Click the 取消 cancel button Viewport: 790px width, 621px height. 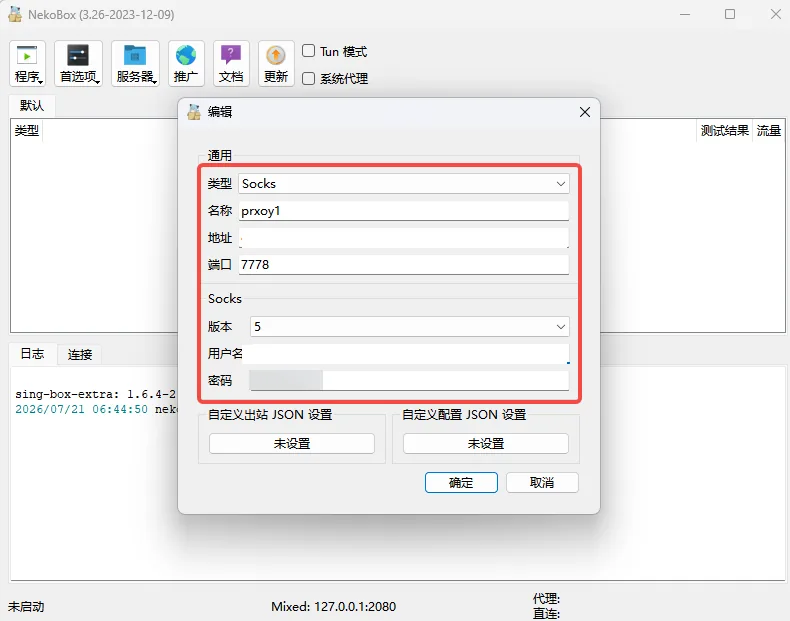542,482
